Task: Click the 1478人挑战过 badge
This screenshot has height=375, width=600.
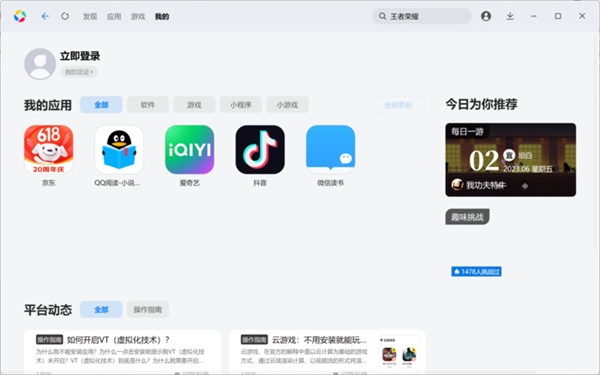Action: [476, 272]
